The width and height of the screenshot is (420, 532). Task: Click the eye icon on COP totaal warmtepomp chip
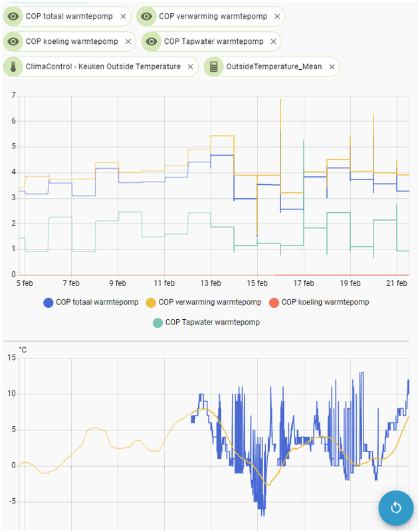click(x=15, y=17)
